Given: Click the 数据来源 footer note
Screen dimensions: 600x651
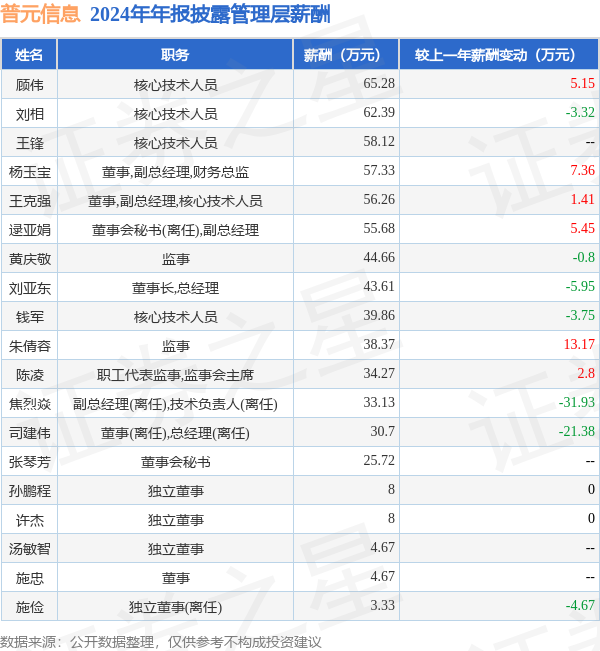Looking at the screenshot, I should pyautogui.click(x=160, y=642).
